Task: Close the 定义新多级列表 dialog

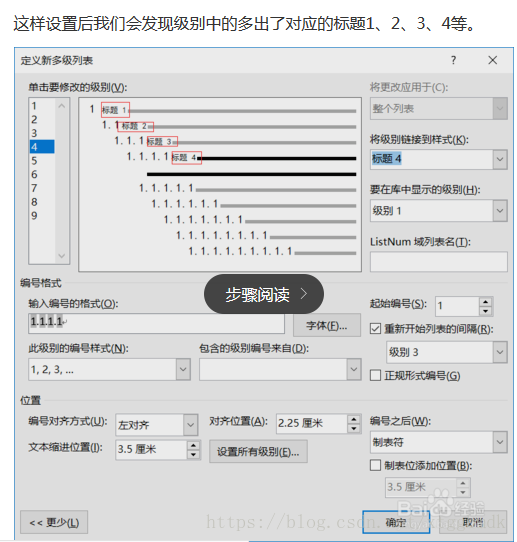Action: (x=492, y=60)
